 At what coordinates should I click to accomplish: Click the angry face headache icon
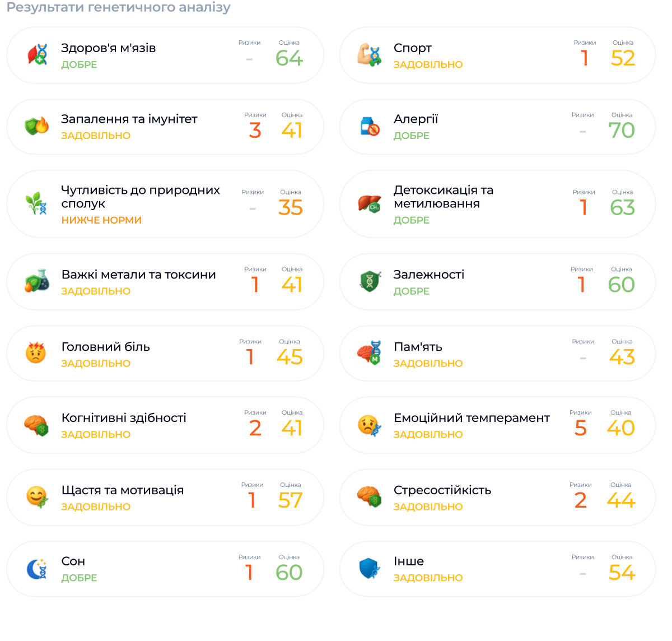click(36, 353)
